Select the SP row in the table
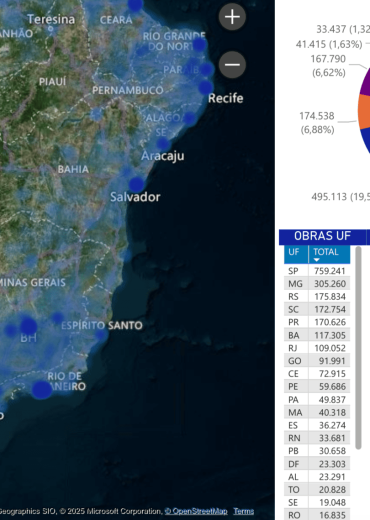370x520 pixels. pyautogui.click(x=317, y=271)
